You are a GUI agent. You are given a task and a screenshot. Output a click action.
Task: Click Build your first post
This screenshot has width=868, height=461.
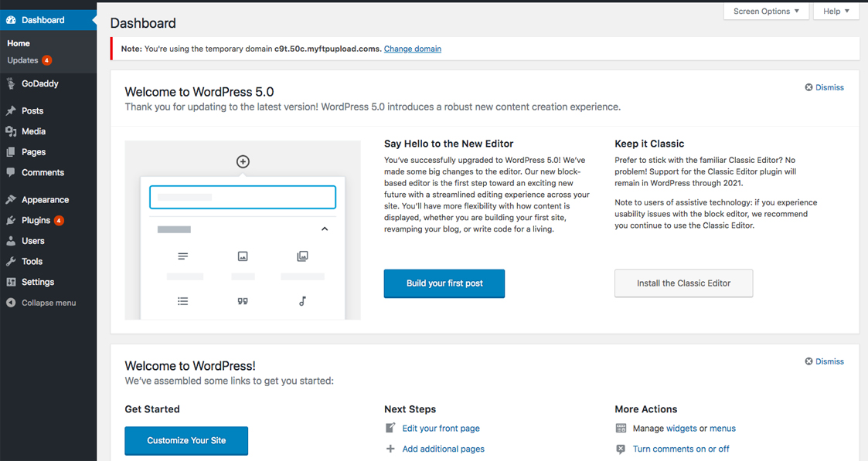(x=444, y=283)
